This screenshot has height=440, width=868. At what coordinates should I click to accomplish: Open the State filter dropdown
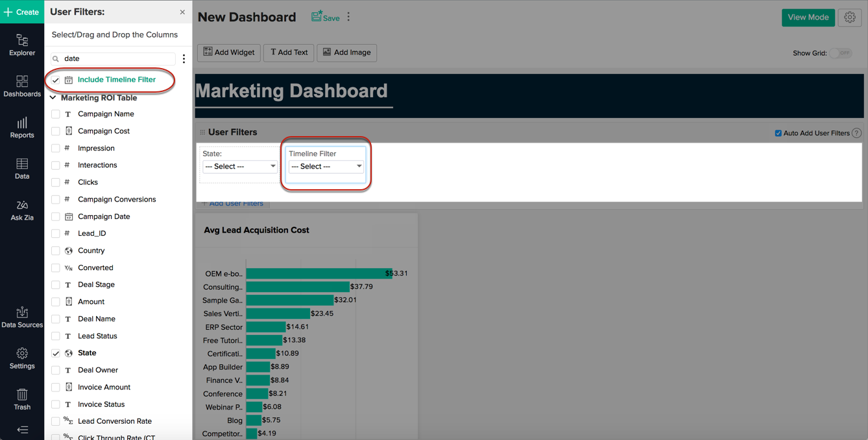click(x=239, y=167)
